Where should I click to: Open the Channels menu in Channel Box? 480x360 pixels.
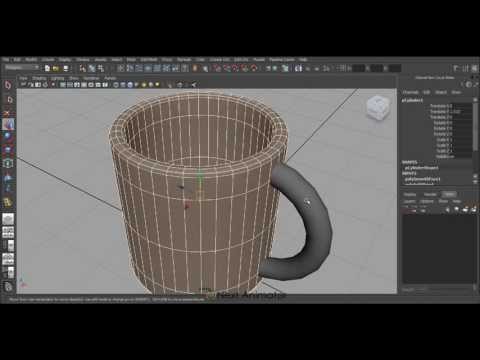click(410, 92)
